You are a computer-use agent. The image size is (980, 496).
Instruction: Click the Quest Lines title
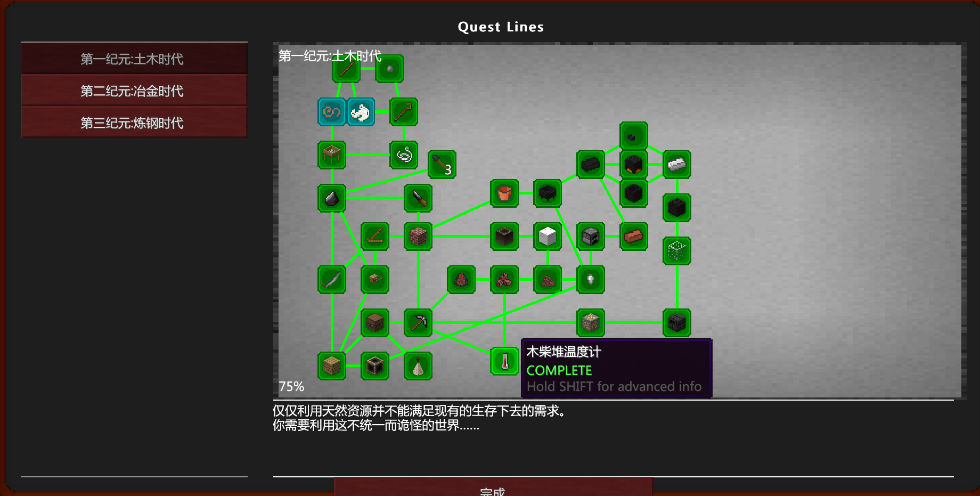tap(501, 27)
